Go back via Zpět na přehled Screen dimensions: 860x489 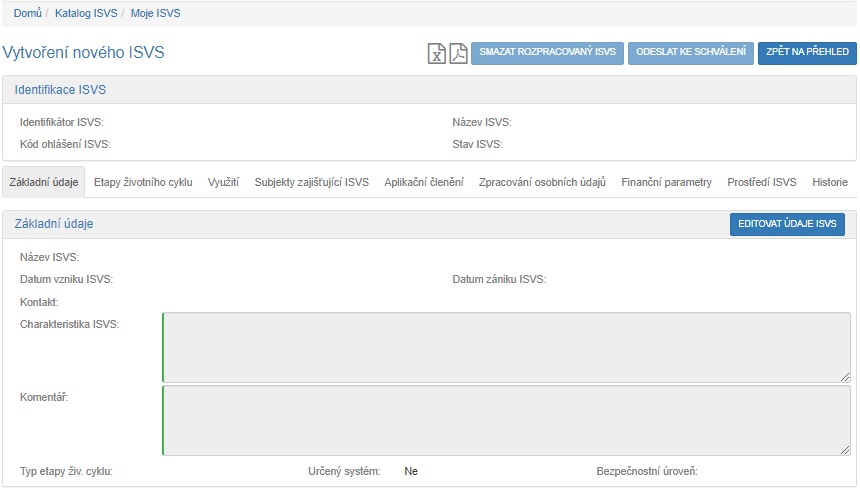(806, 53)
